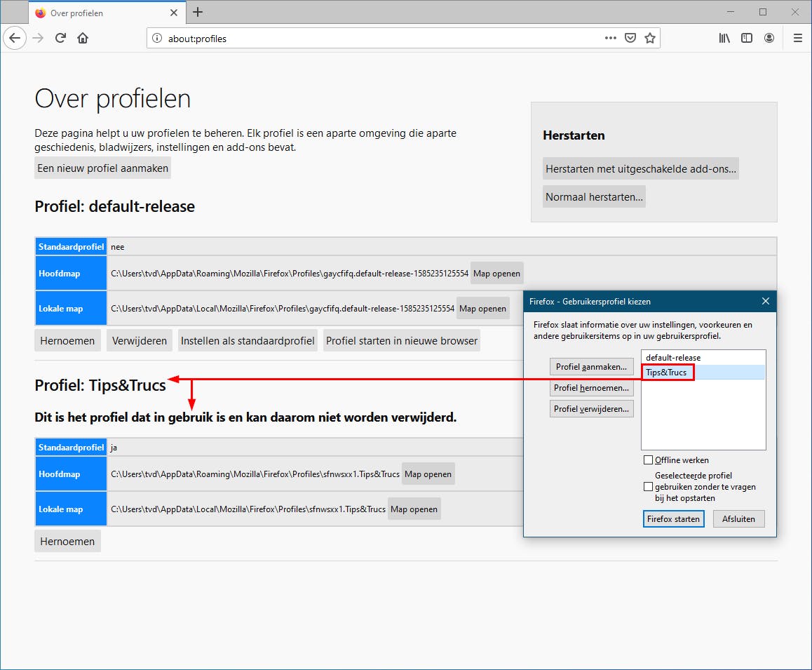The image size is (812, 670).
Task: Click Firefox starten button
Action: (x=673, y=518)
